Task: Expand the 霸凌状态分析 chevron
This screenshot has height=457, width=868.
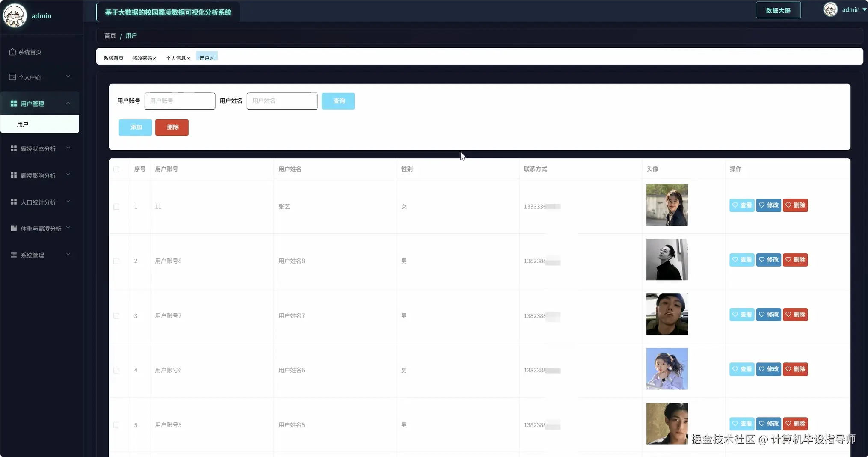Action: coord(68,148)
